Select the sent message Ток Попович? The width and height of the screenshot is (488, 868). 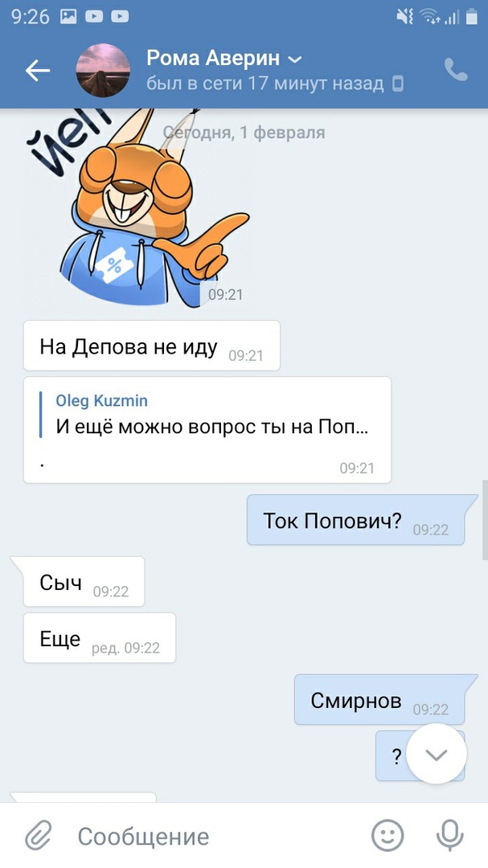(355, 520)
